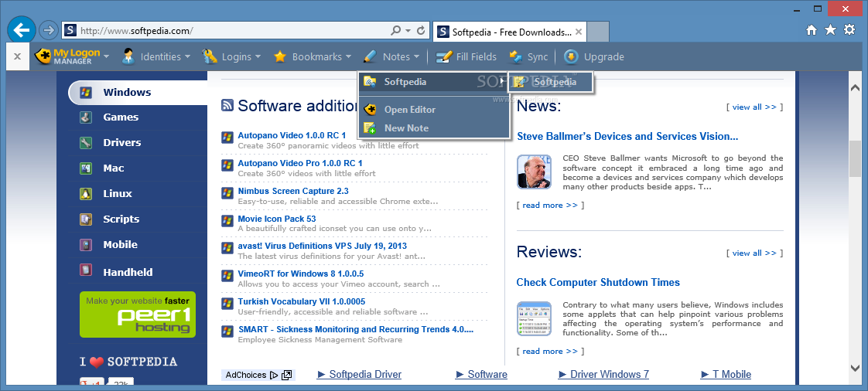Click the Softpedia note icon in submenu
This screenshot has height=391, width=868.
(518, 82)
